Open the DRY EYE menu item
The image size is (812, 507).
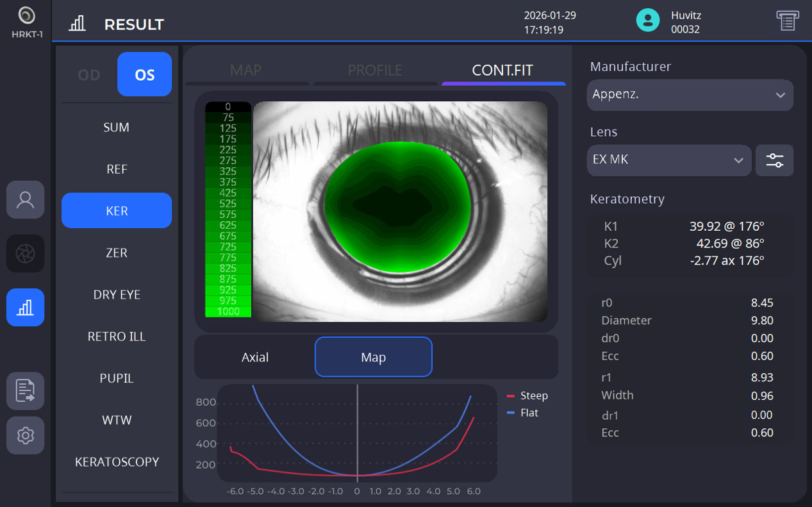tap(117, 294)
